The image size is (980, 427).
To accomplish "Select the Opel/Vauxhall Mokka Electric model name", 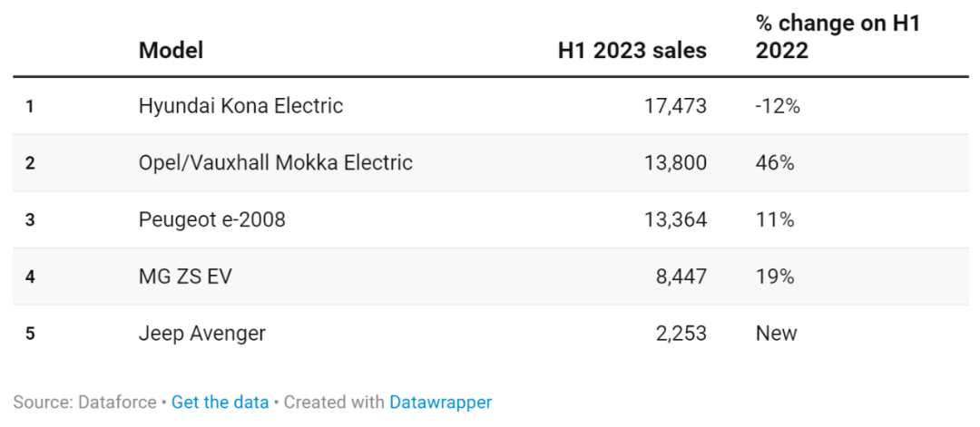I will pyautogui.click(x=275, y=163).
